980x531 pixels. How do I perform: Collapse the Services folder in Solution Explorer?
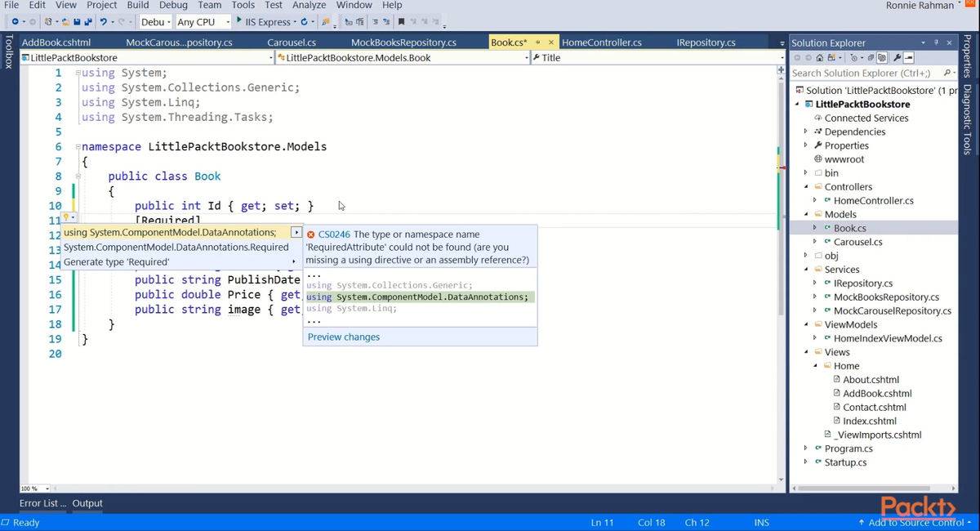point(806,270)
